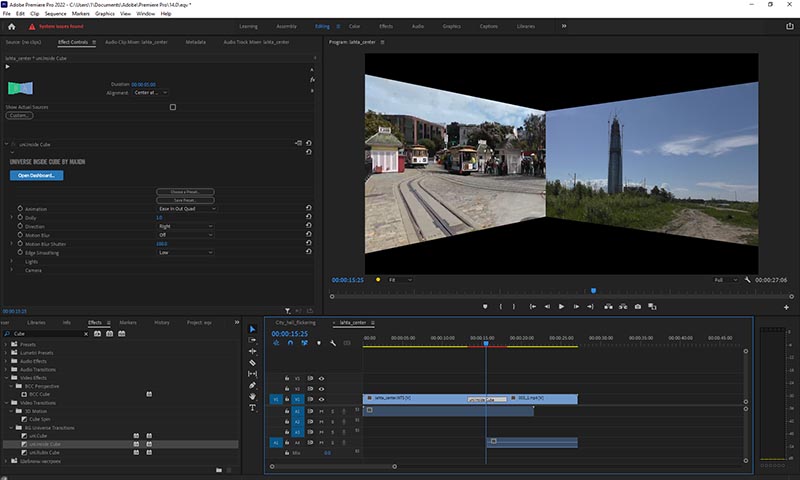
Task: Collapse Video Transitions folder
Action: [6, 402]
